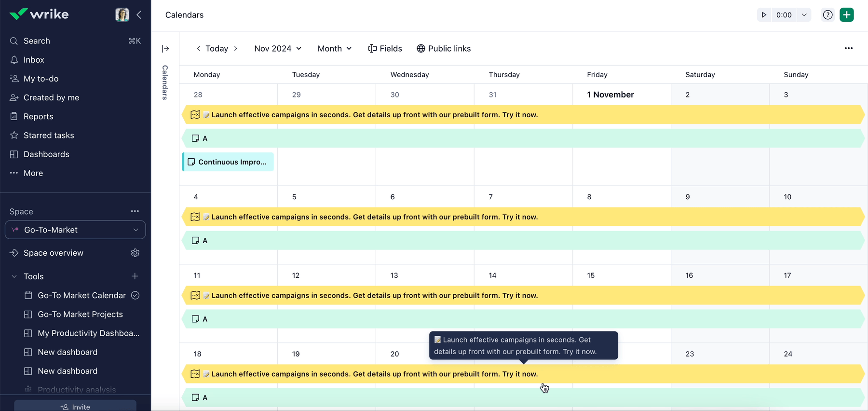
Task: Click the green plus create button
Action: click(846, 15)
